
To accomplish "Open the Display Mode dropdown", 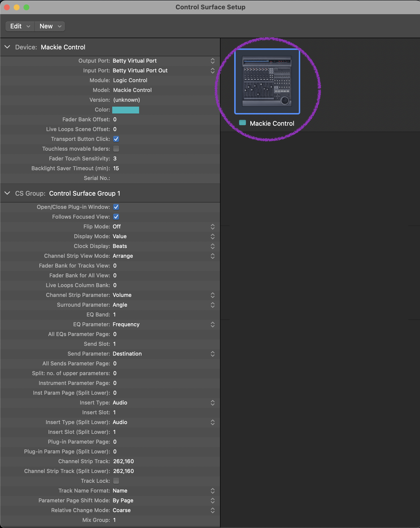I will click(212, 236).
